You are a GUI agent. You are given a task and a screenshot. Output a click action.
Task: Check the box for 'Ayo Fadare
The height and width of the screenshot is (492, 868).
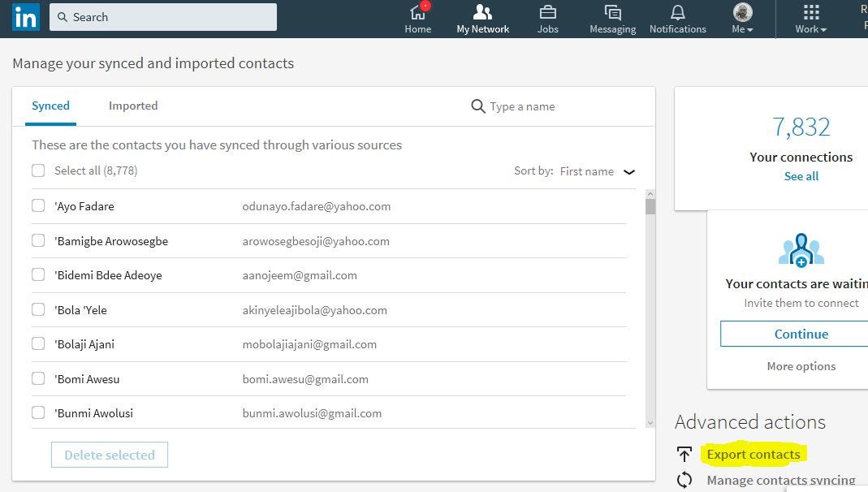38,206
